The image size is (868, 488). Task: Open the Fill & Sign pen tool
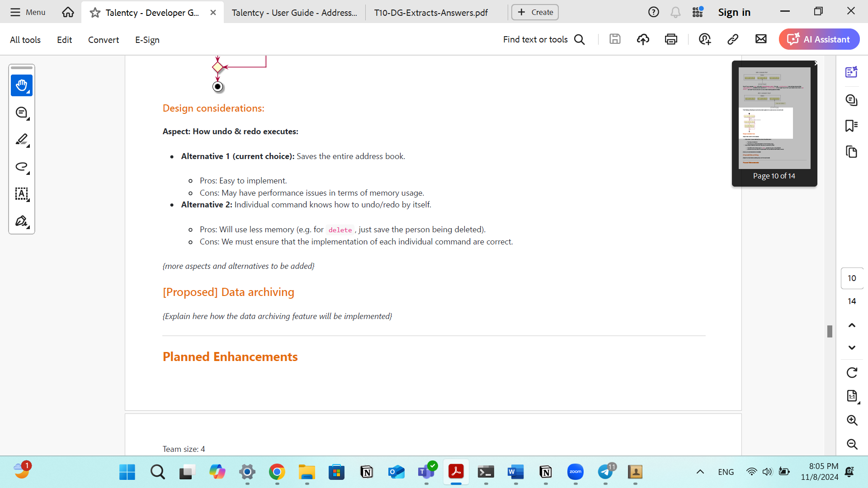[x=21, y=221]
